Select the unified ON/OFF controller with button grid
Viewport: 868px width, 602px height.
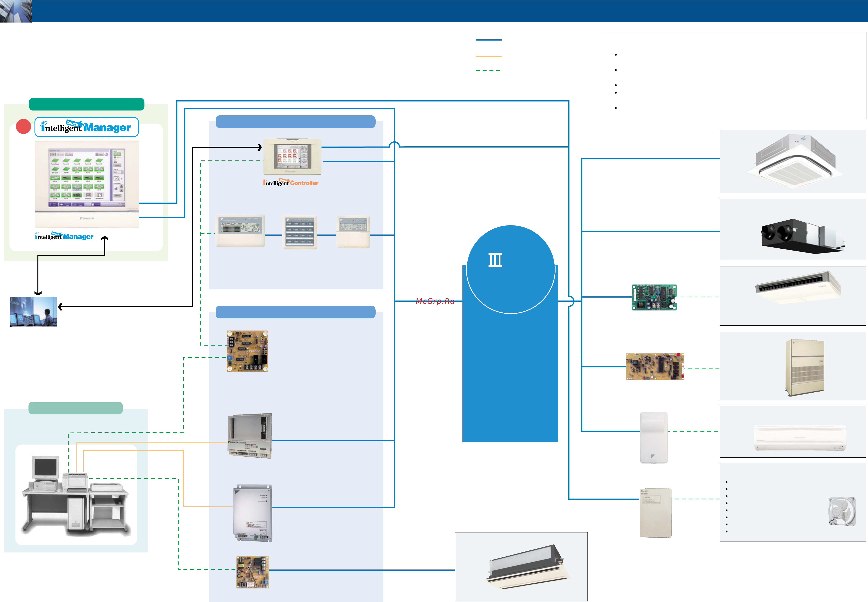click(x=300, y=232)
